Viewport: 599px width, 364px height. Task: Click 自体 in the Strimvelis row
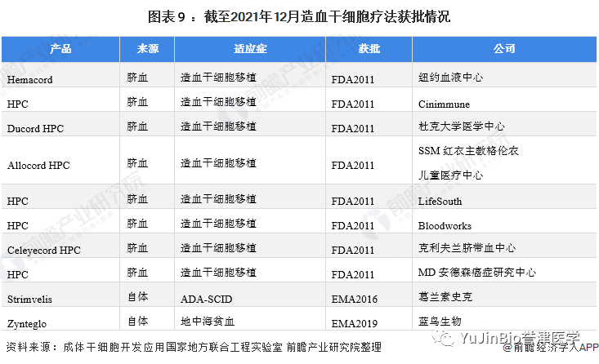click(137, 297)
